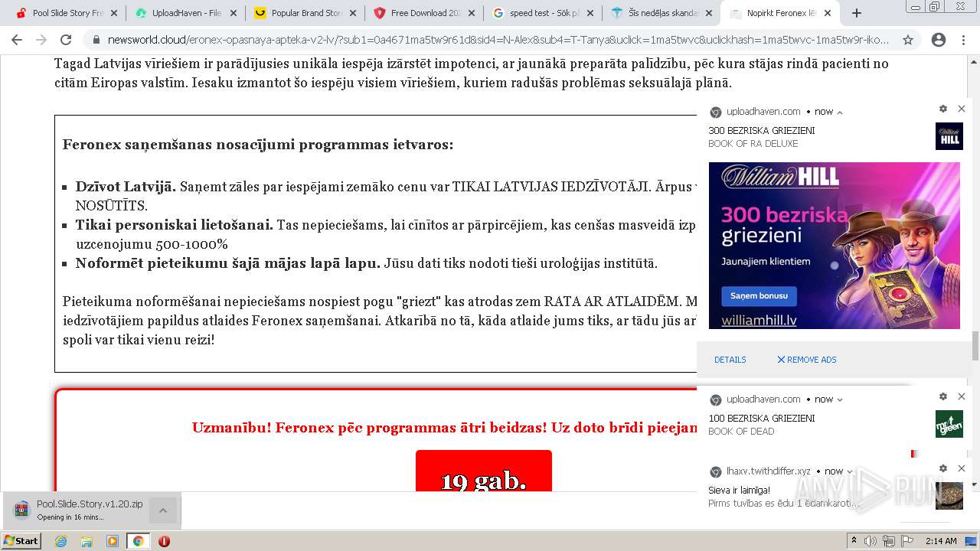Open the Chrome three-dot menu

pyautogui.click(x=963, y=40)
